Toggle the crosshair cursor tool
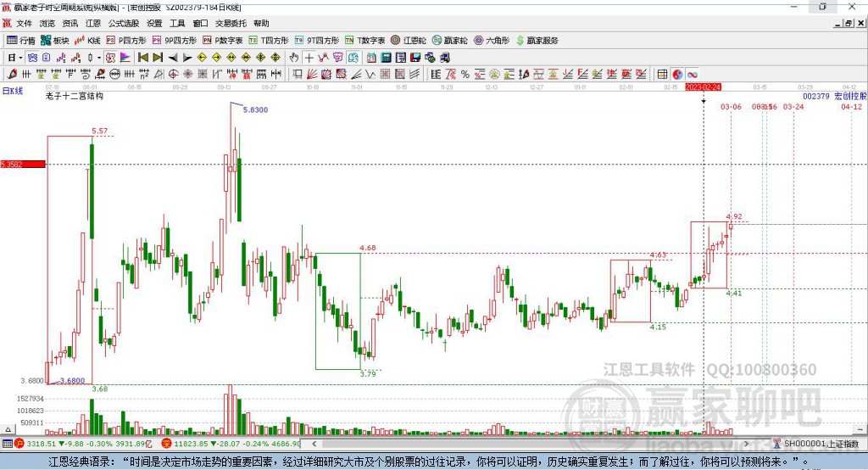868x470 pixels. (309, 58)
